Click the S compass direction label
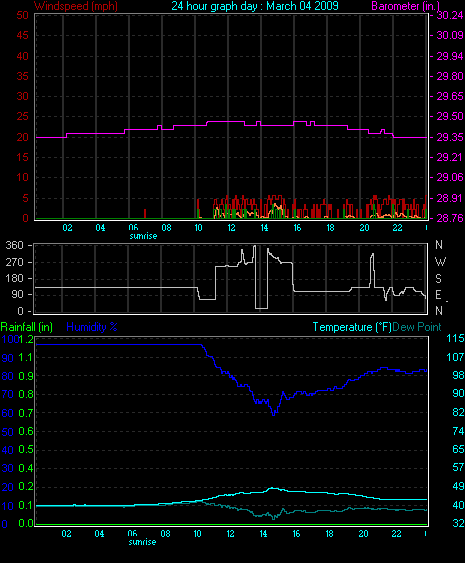 tap(438, 278)
